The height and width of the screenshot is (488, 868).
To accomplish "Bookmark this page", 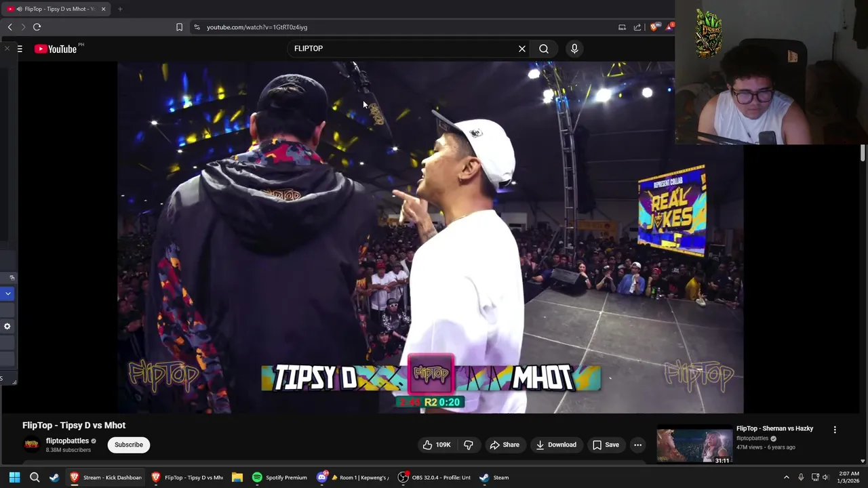I will pos(179,27).
